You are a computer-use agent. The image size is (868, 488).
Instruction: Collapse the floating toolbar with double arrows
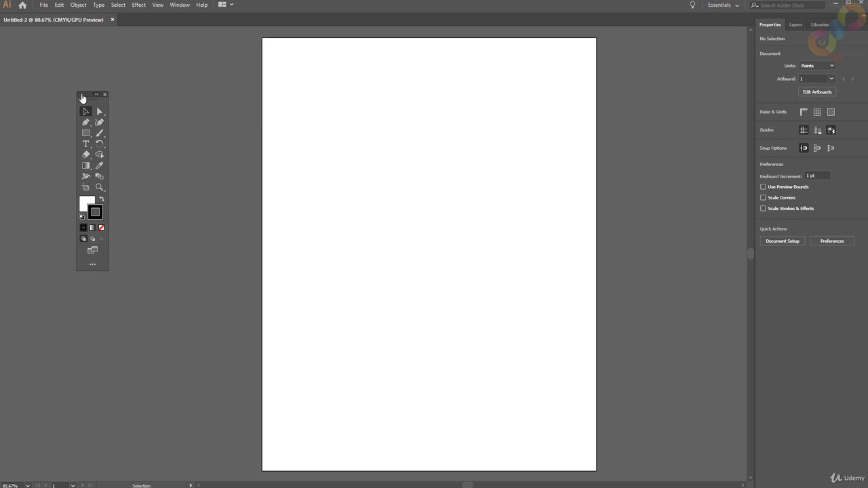pyautogui.click(x=96, y=94)
